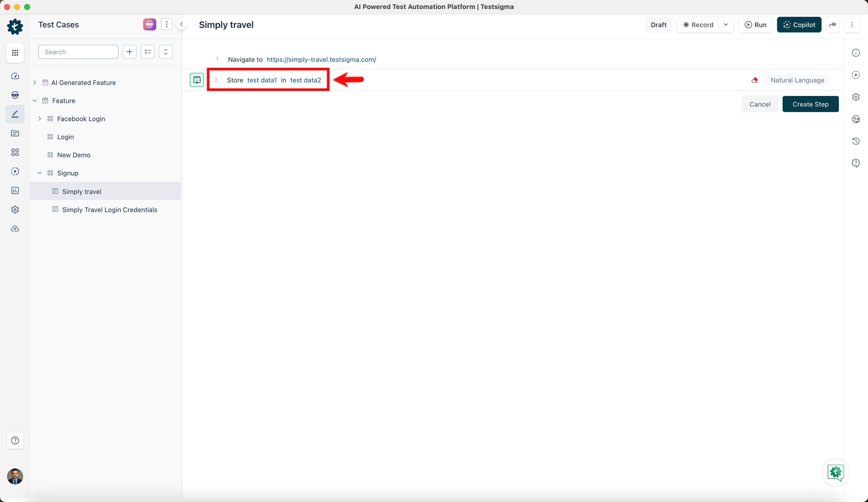This screenshot has height=502, width=868.
Task: Click the purple AI bot icon beside Test Cases
Action: pos(149,24)
